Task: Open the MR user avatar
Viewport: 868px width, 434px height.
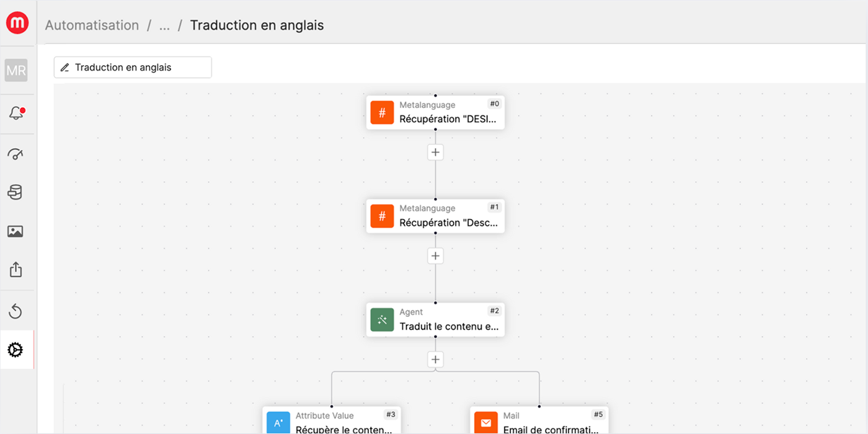Action: (16, 71)
